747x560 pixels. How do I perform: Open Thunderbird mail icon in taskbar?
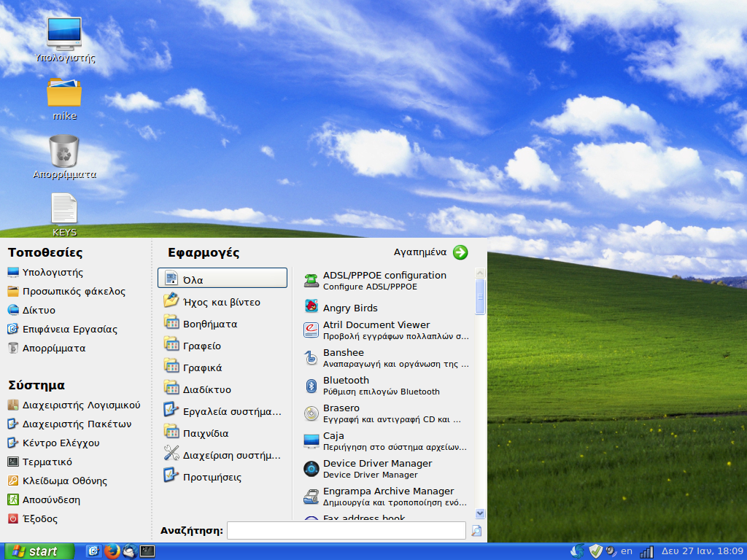pos(129,551)
